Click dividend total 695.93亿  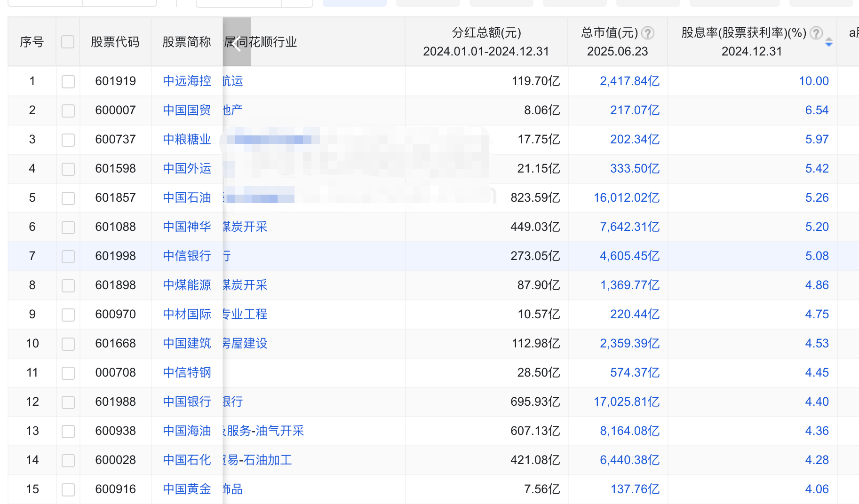[535, 402]
